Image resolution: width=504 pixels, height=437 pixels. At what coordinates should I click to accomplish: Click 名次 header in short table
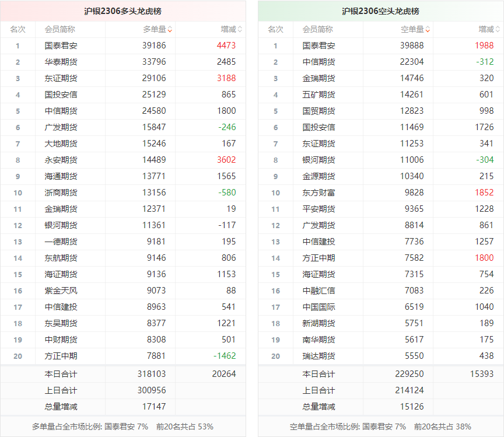click(x=275, y=29)
